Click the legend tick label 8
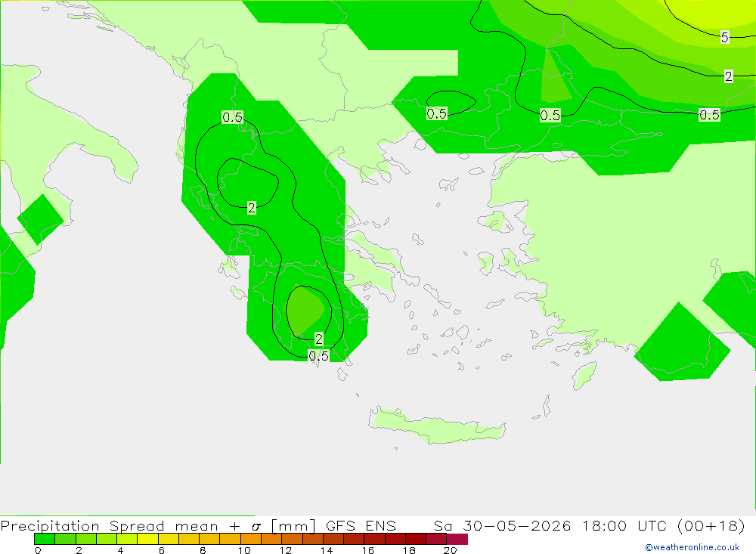The image size is (756, 554). (x=203, y=550)
